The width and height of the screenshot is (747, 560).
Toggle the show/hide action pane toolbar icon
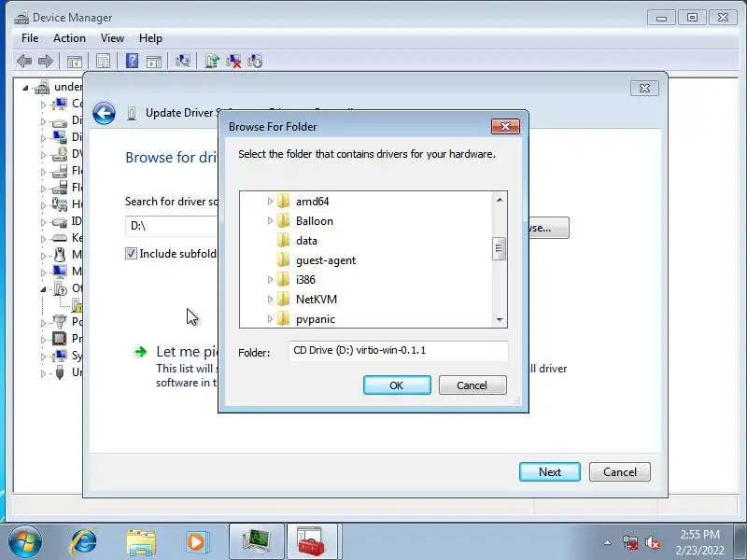point(154,61)
